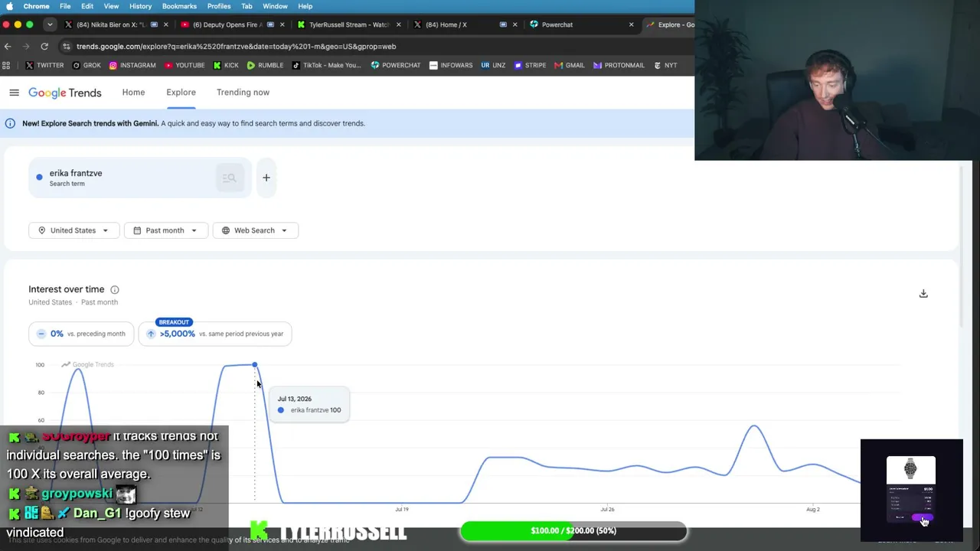The width and height of the screenshot is (980, 551).
Task: Reload the Google Trends page
Action: [44, 47]
